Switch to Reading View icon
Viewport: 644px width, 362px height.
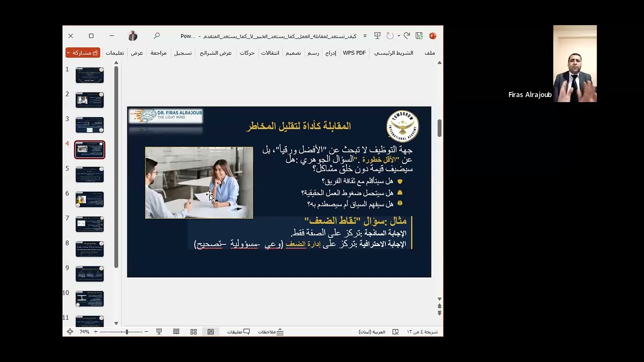coord(176,332)
